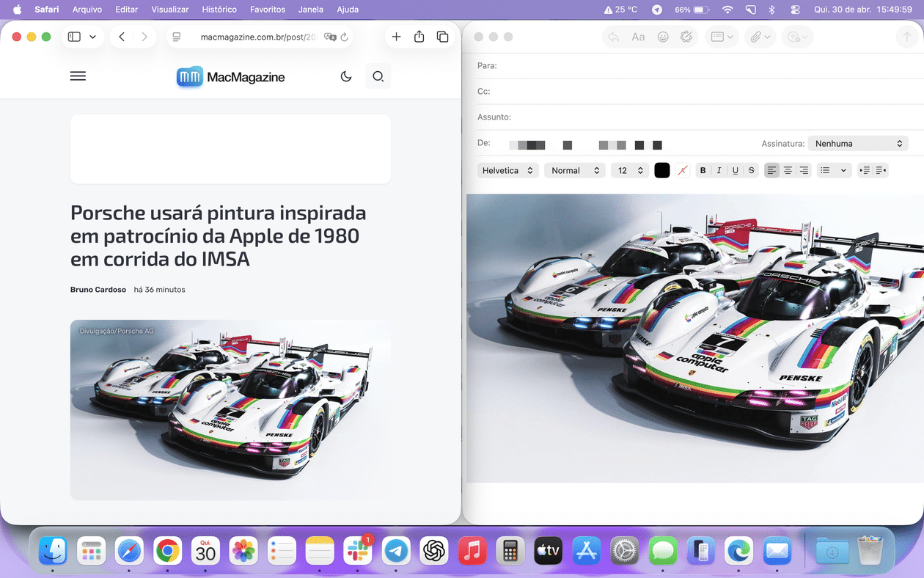This screenshot has height=578, width=924.
Task: Toggle strikethrough formatting in Mail
Action: point(751,170)
